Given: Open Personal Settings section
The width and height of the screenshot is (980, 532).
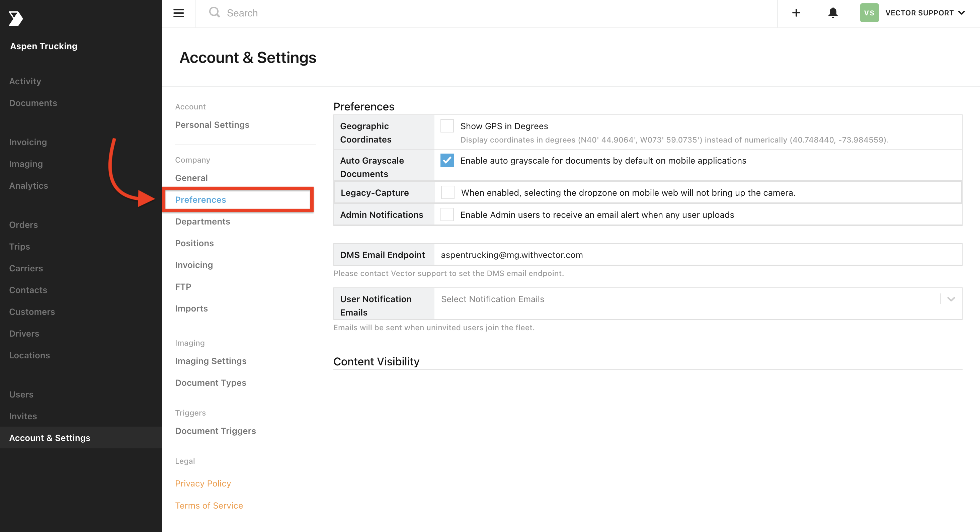Looking at the screenshot, I should (x=212, y=125).
